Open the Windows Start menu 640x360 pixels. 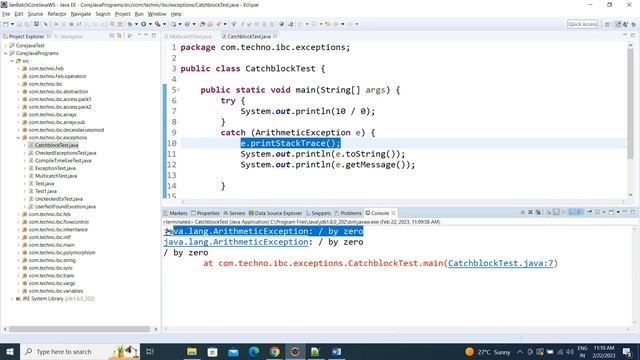(x=10, y=351)
